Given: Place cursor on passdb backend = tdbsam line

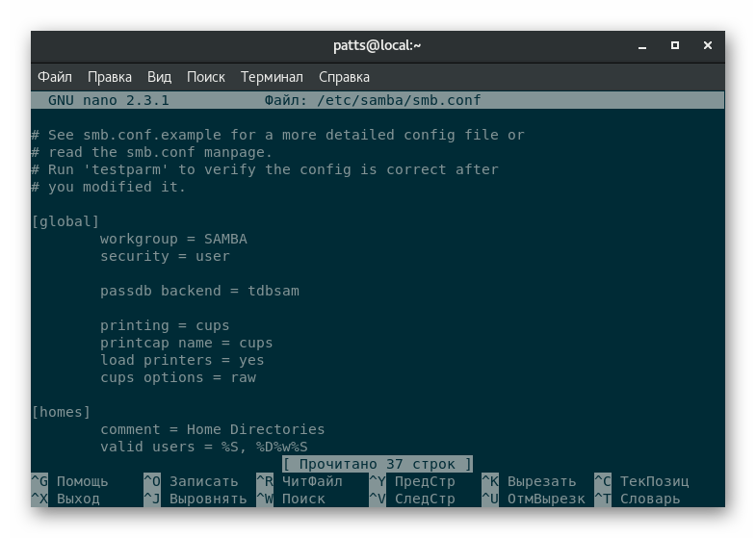Looking at the screenshot, I should click(x=199, y=291).
